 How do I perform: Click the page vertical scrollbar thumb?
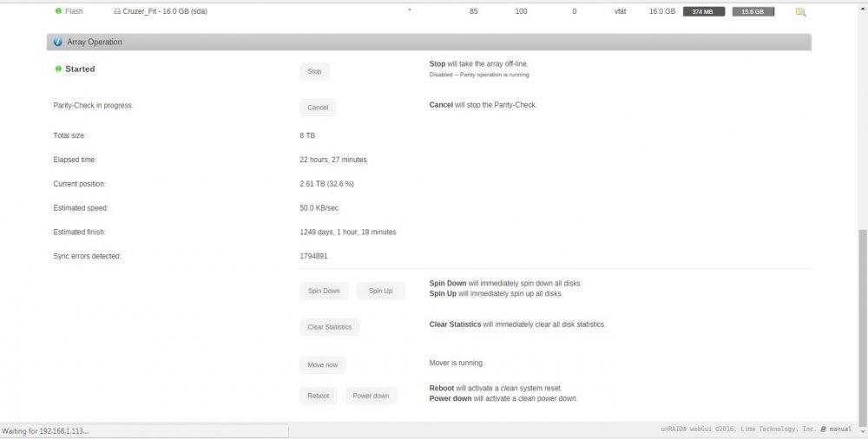[863, 326]
